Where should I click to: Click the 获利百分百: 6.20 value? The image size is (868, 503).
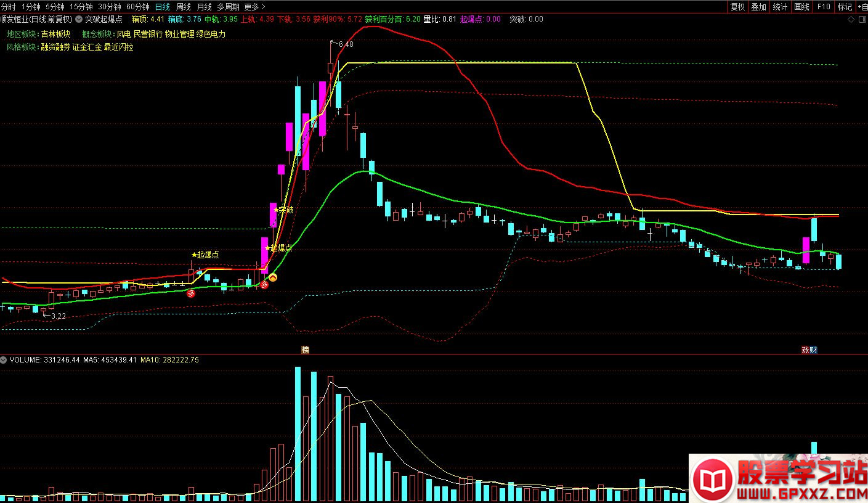pos(392,19)
